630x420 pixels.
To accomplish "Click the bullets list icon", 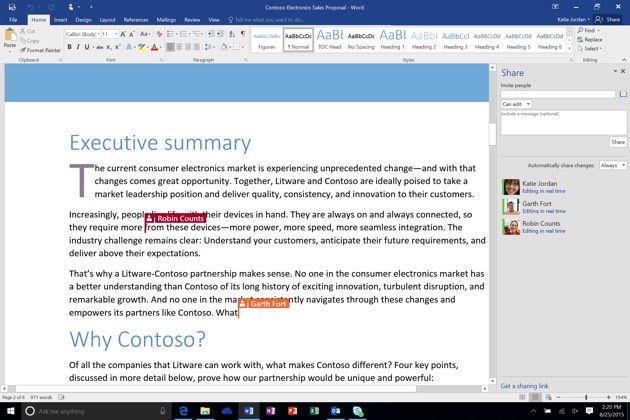I will [170, 34].
